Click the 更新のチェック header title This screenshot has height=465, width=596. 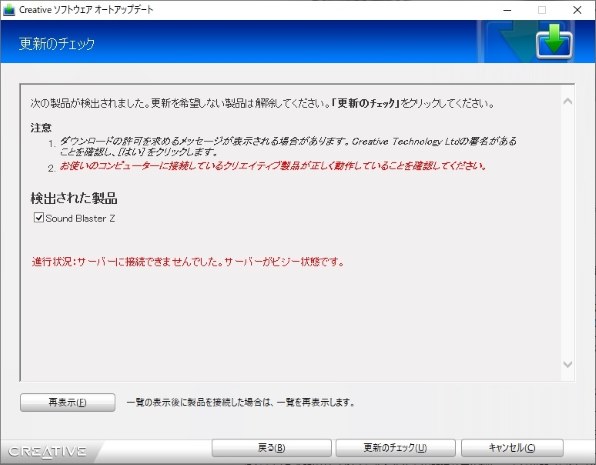pyautogui.click(x=57, y=43)
